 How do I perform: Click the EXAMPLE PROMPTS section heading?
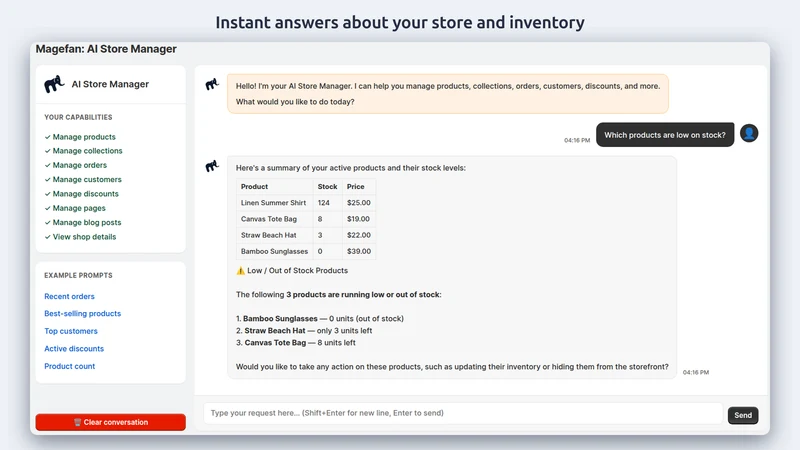[78, 276]
